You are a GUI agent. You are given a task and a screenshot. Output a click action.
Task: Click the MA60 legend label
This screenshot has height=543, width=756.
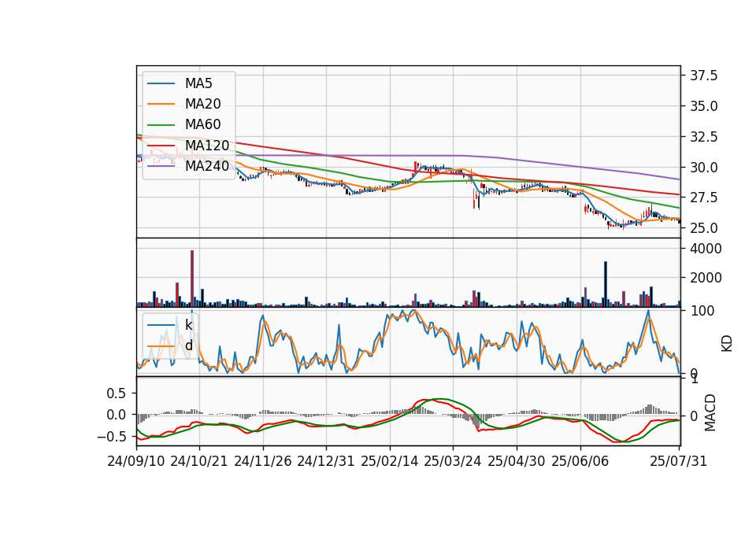pos(202,125)
